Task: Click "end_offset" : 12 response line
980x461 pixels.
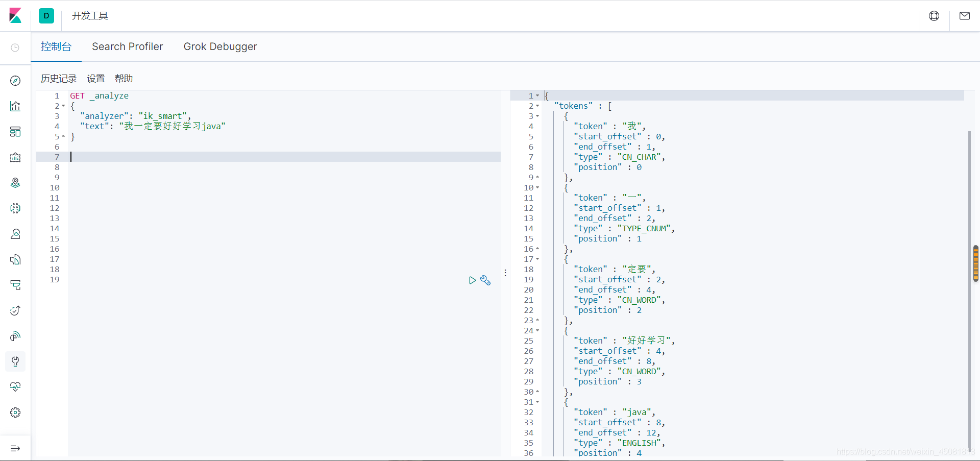Action: click(x=617, y=432)
